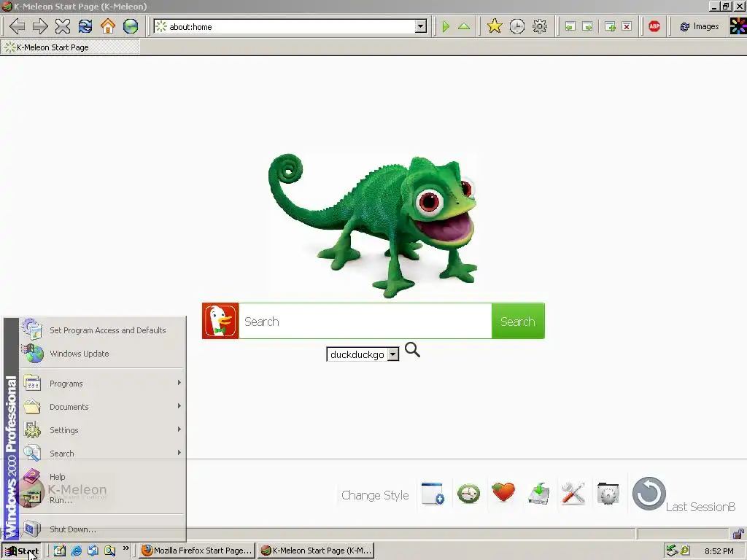
Task: Open favorites with the heart icon
Action: coord(503,492)
